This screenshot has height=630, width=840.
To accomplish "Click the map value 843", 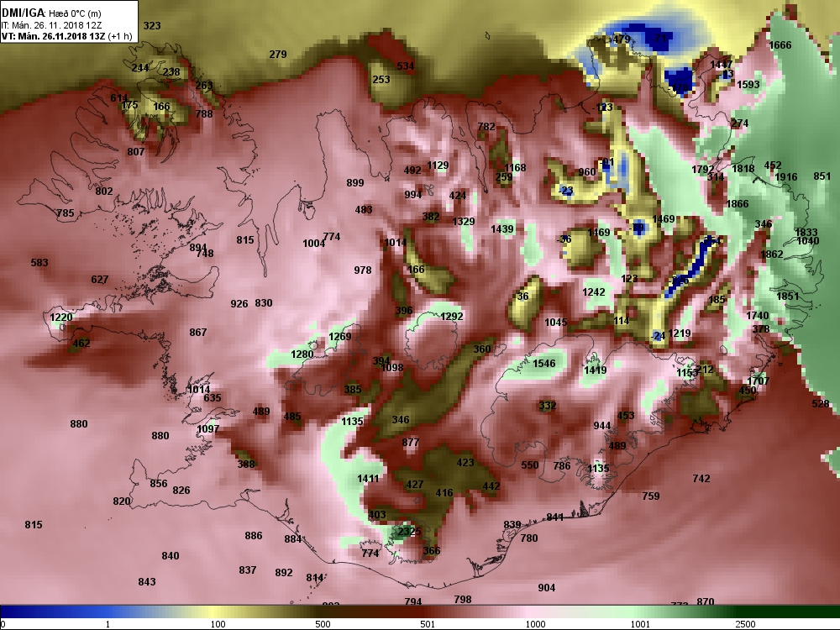I will 147,582.
